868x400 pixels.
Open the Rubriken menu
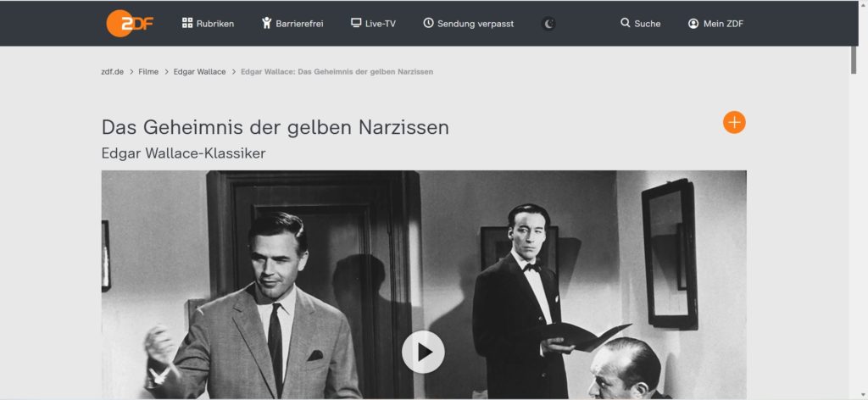(209, 23)
